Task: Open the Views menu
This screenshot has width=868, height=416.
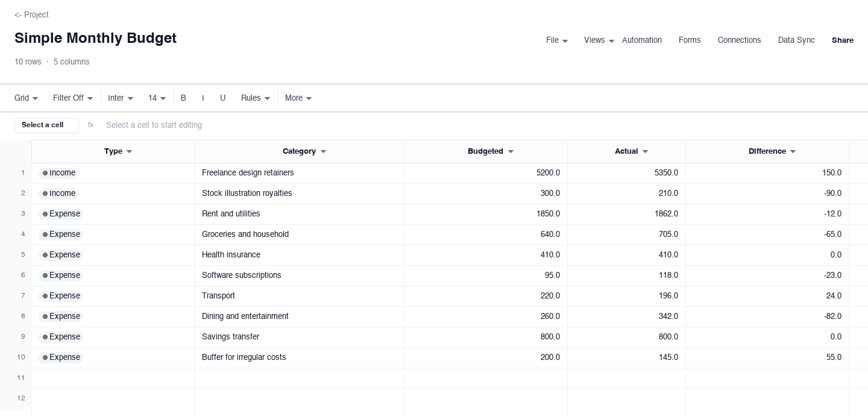Action: click(599, 40)
